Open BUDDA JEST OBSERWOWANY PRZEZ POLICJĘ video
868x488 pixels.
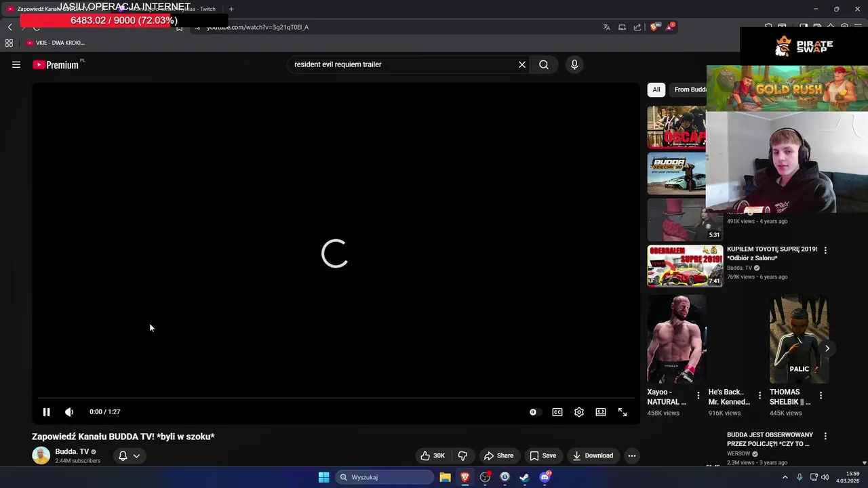770,439
